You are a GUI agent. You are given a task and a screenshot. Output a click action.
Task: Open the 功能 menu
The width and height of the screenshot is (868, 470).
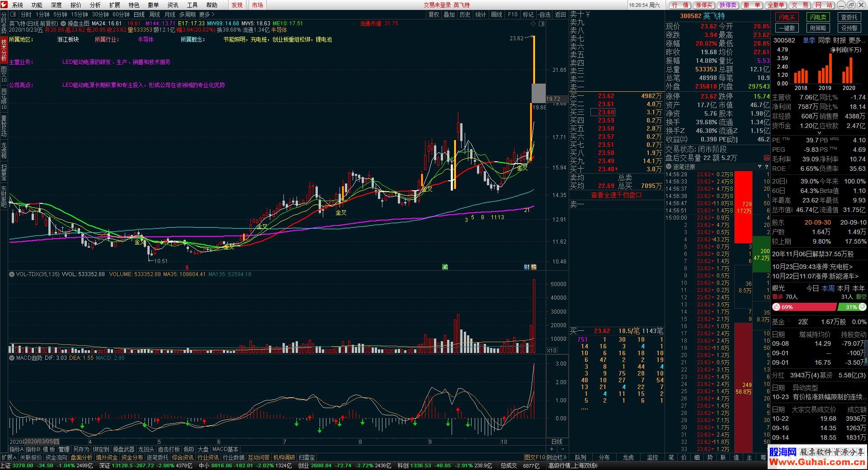pyautogui.click(x=37, y=5)
